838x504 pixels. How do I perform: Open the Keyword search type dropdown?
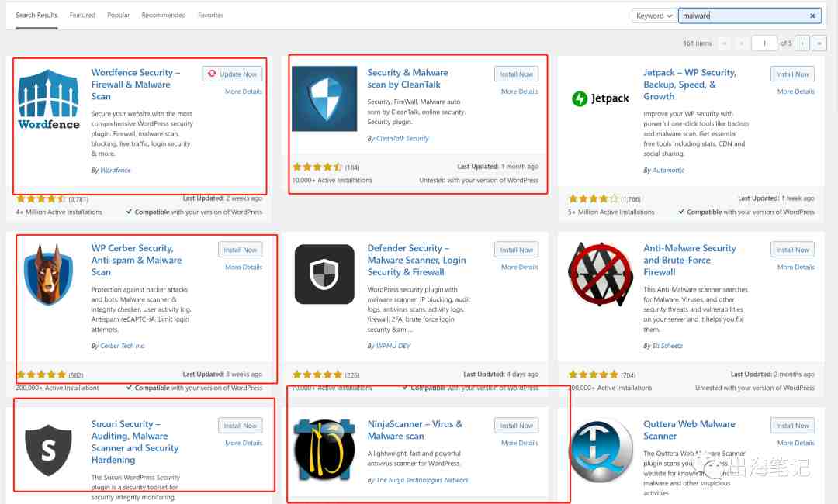653,16
